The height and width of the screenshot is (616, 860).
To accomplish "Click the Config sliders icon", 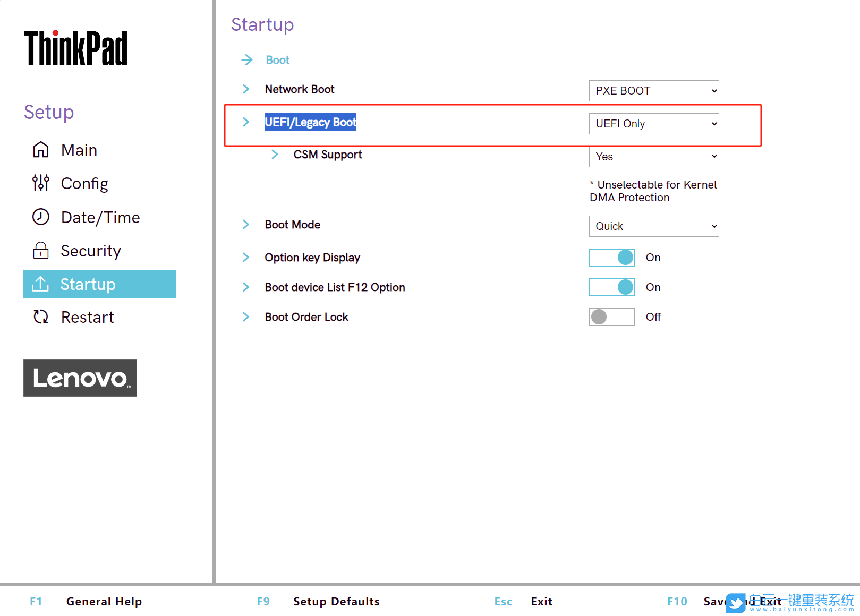I will [x=41, y=183].
